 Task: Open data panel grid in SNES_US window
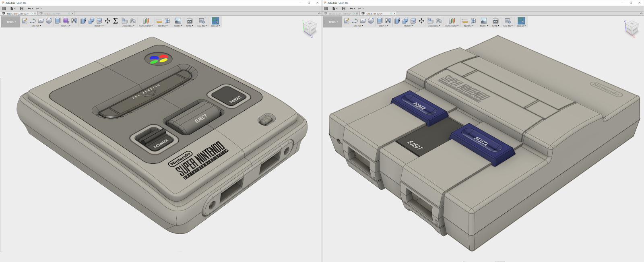[326, 8]
